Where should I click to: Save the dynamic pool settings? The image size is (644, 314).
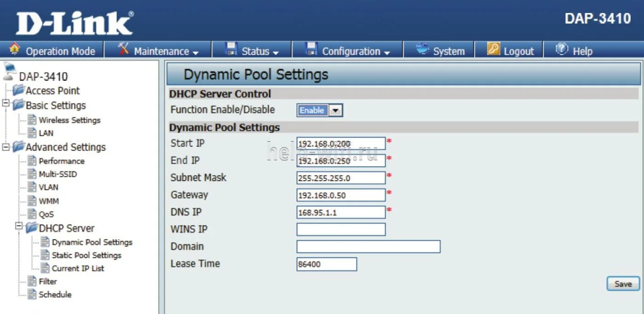tap(623, 284)
